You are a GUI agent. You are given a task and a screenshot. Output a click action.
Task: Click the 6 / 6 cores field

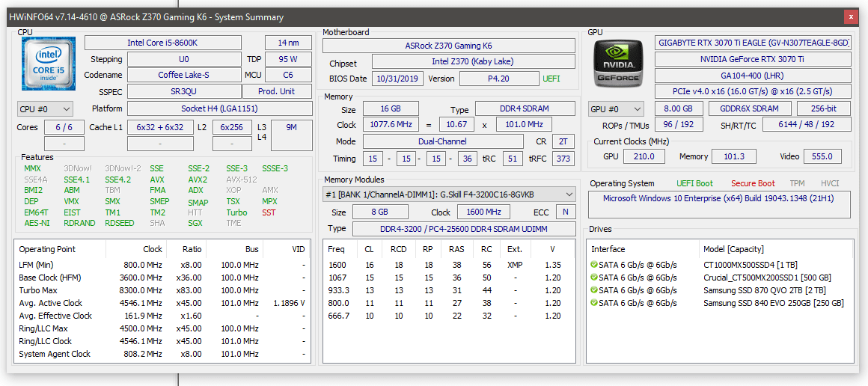tap(64, 127)
